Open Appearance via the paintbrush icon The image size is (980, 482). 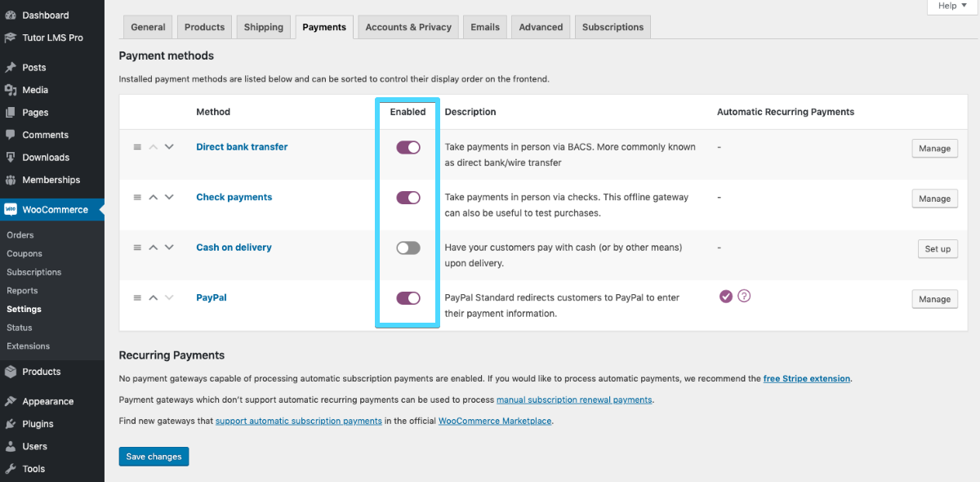(11, 401)
